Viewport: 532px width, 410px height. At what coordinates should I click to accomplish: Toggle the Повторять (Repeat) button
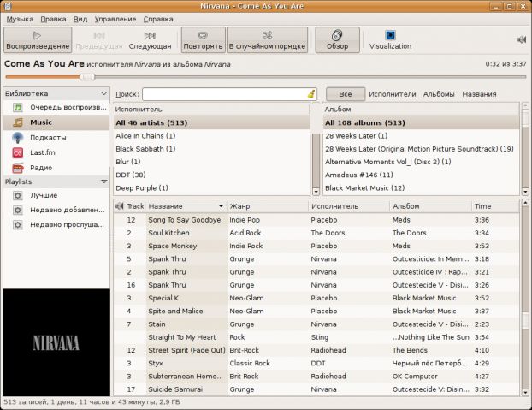pos(204,39)
